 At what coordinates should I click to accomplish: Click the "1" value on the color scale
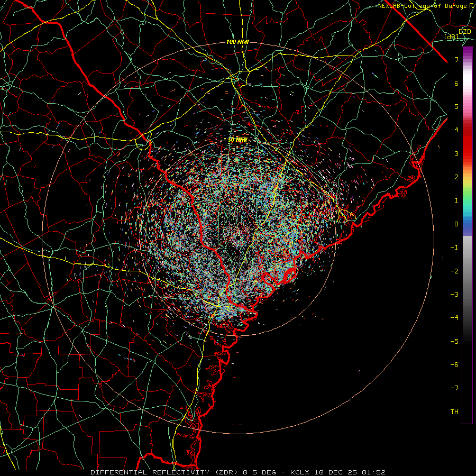pyautogui.click(x=456, y=200)
